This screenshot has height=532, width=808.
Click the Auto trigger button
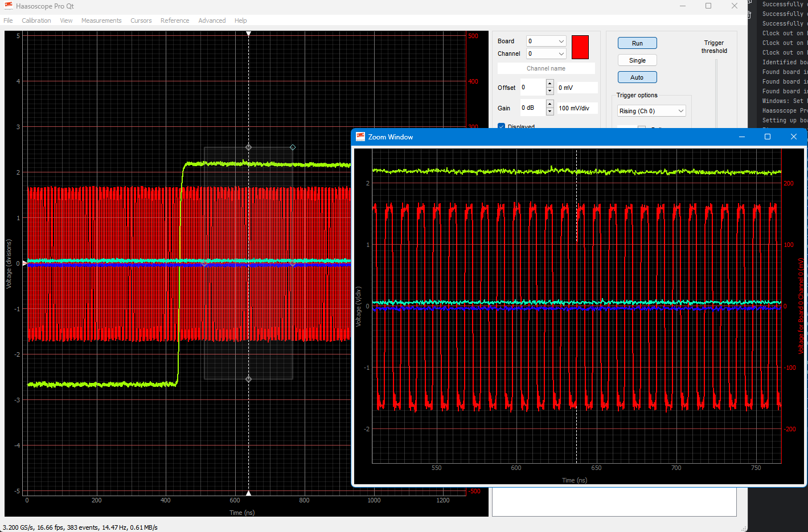coord(637,77)
